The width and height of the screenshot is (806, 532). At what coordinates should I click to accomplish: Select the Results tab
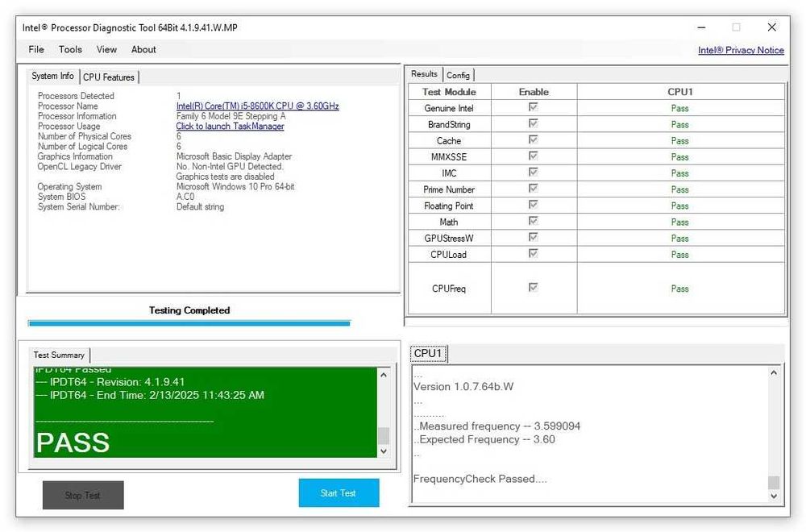424,74
